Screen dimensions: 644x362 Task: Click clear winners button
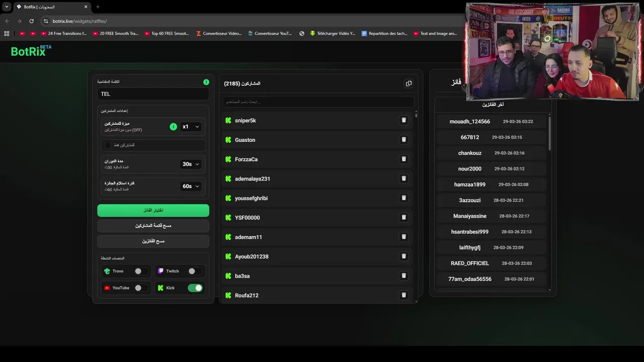click(153, 241)
